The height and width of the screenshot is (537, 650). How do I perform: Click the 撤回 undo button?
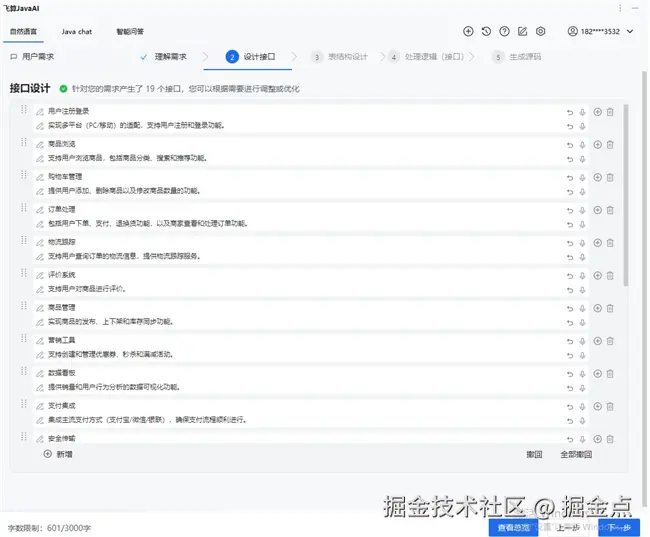pyautogui.click(x=534, y=454)
